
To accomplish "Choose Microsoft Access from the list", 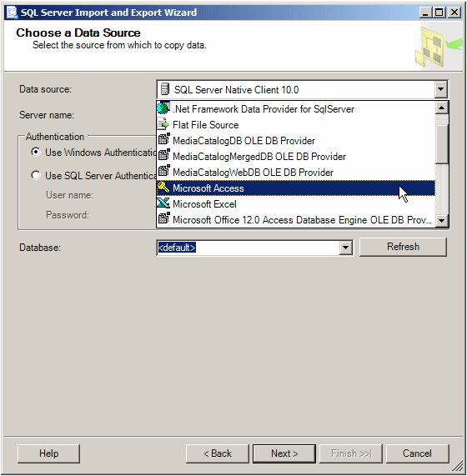I will (x=296, y=188).
